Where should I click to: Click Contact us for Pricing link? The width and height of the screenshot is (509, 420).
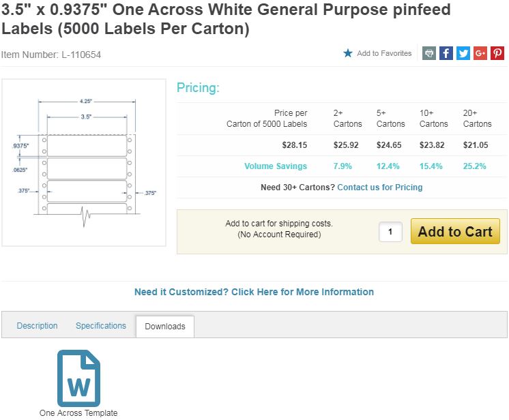click(x=379, y=187)
